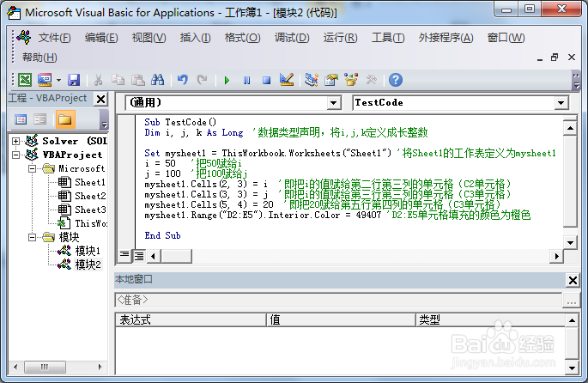This screenshot has width=588, height=383.
Task: Close the VBAProject explorer pane
Action: (100, 99)
